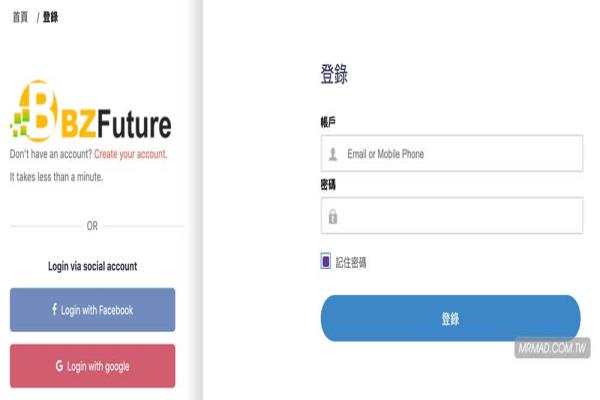The width and height of the screenshot is (600, 400).
Task: Open the Create your account link
Action: coord(130,154)
